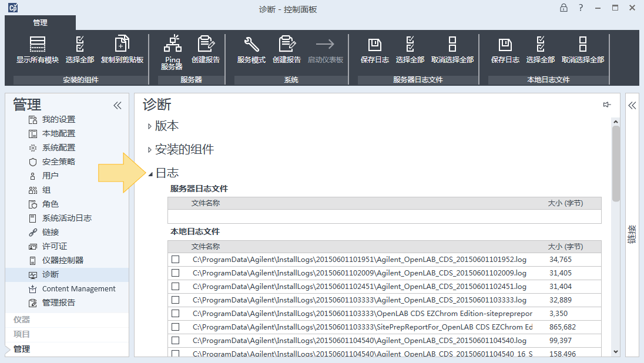Click the file size 865,682
644x363 pixels.
pos(562,327)
